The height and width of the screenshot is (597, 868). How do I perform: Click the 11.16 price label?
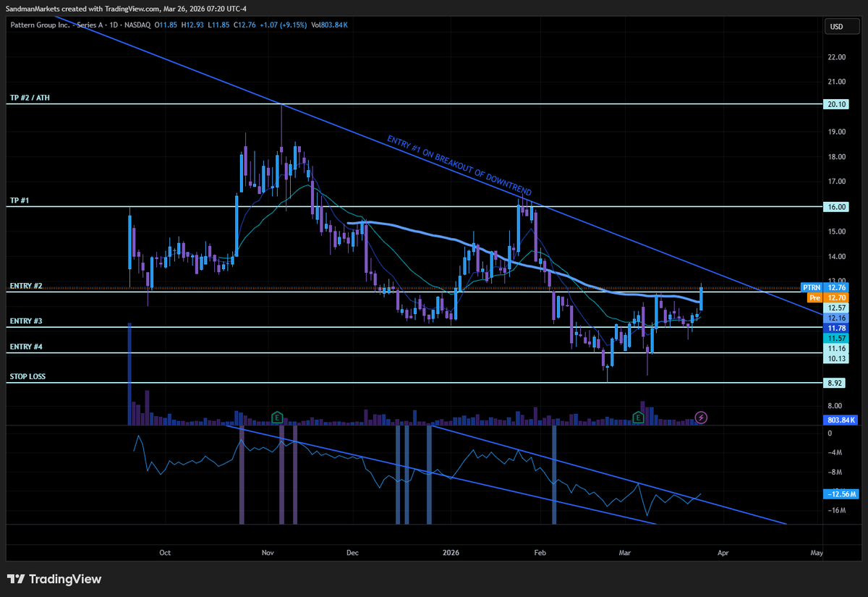point(837,348)
